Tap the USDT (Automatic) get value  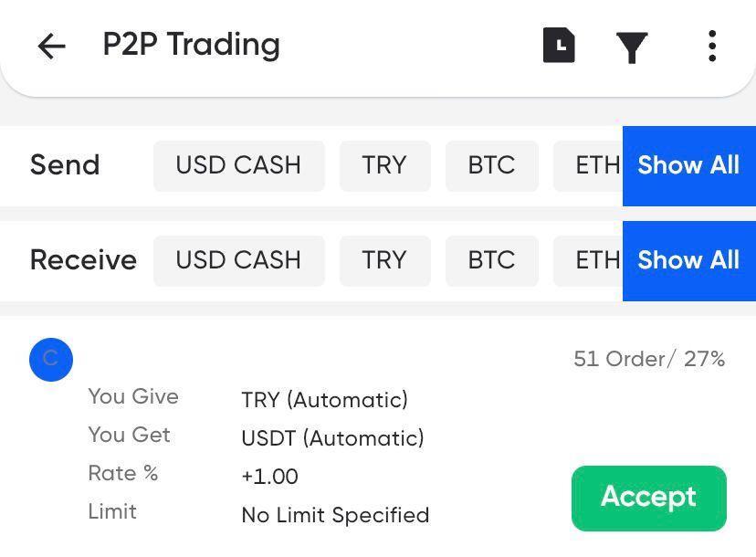click(x=332, y=438)
